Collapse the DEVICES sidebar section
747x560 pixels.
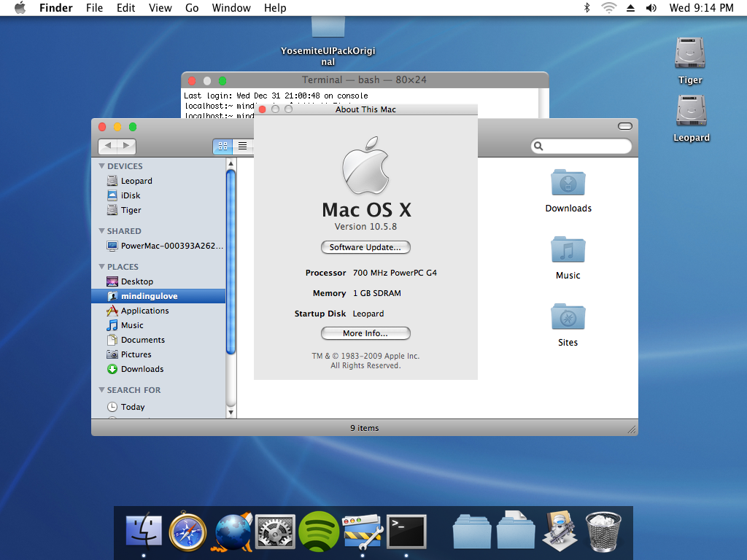[x=102, y=166]
